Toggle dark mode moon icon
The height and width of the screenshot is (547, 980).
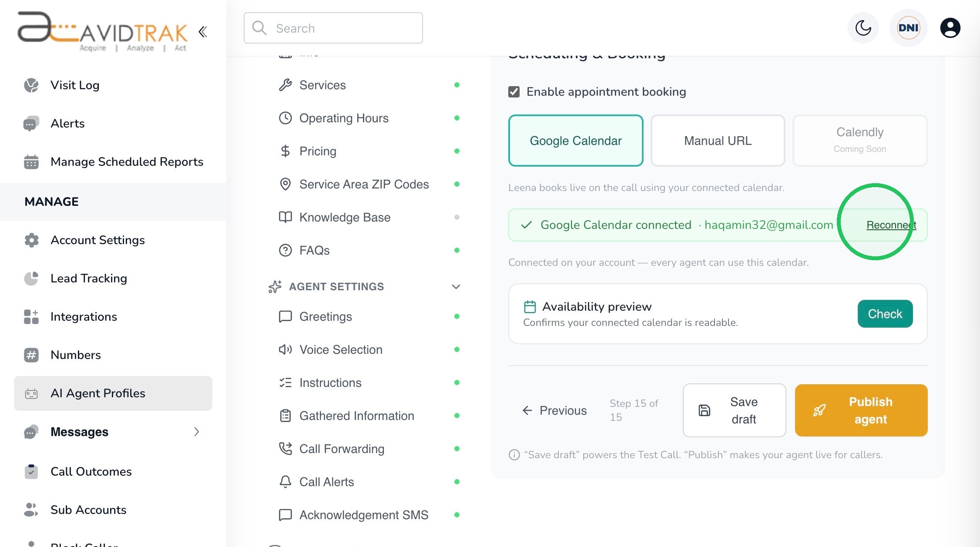863,28
